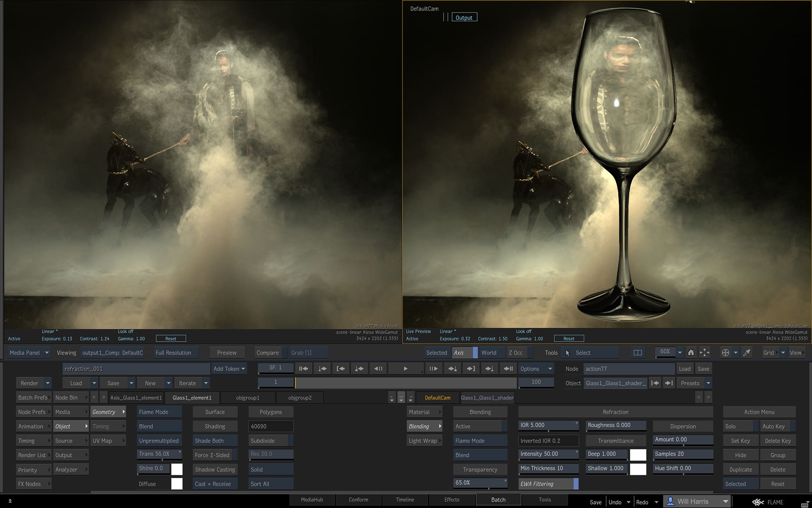
Task: Step one frame forward
Action: [x=433, y=369]
